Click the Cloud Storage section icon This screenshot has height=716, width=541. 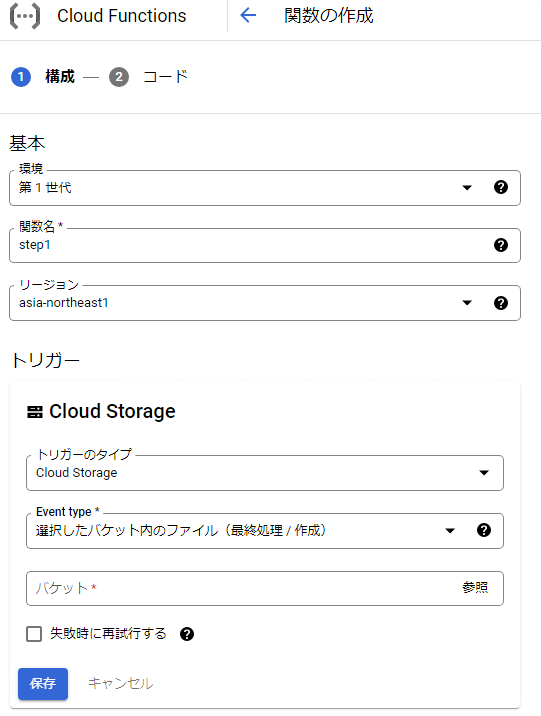tap(35, 412)
